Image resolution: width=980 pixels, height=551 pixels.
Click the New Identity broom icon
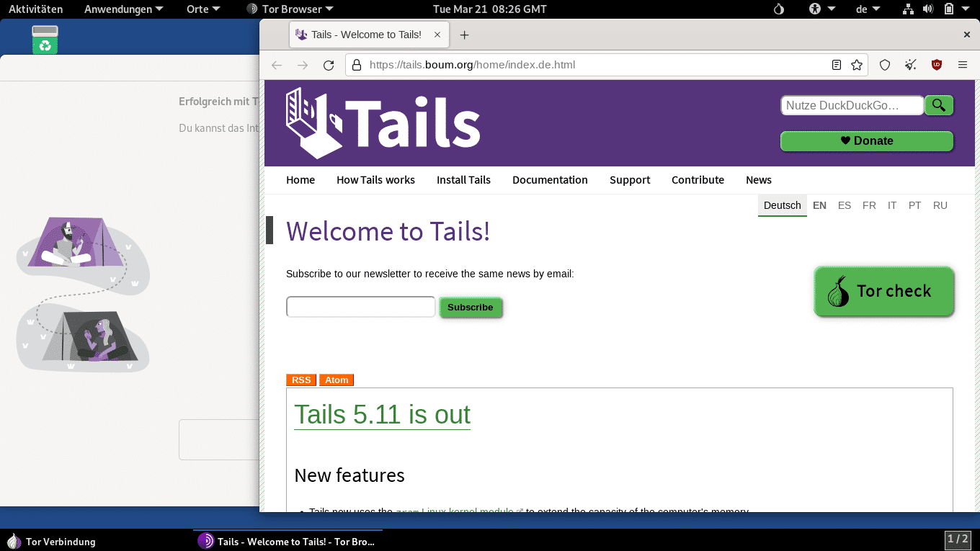pyautogui.click(x=911, y=65)
